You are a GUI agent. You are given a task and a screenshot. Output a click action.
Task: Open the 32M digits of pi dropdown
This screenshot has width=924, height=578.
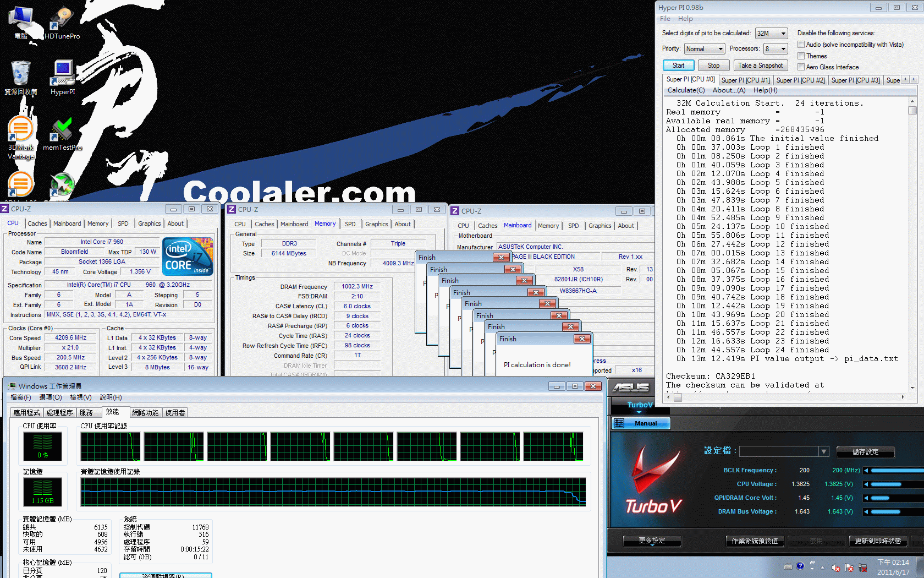(x=771, y=34)
